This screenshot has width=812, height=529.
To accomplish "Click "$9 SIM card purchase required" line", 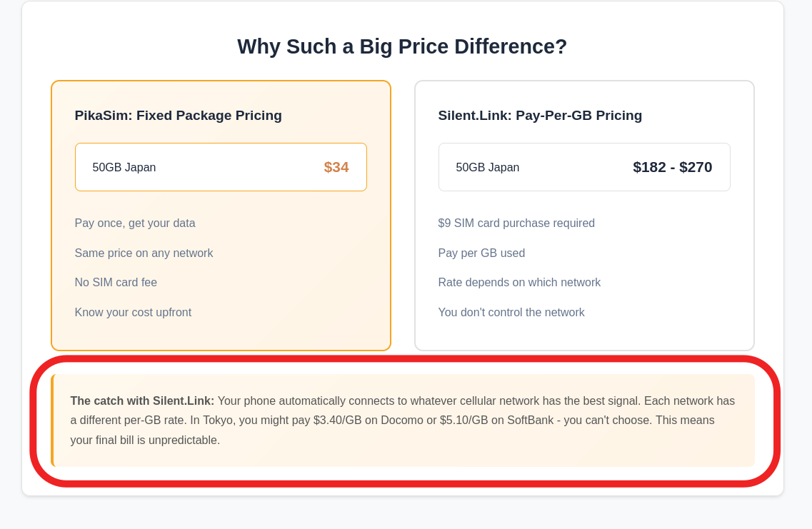I will click(516, 223).
